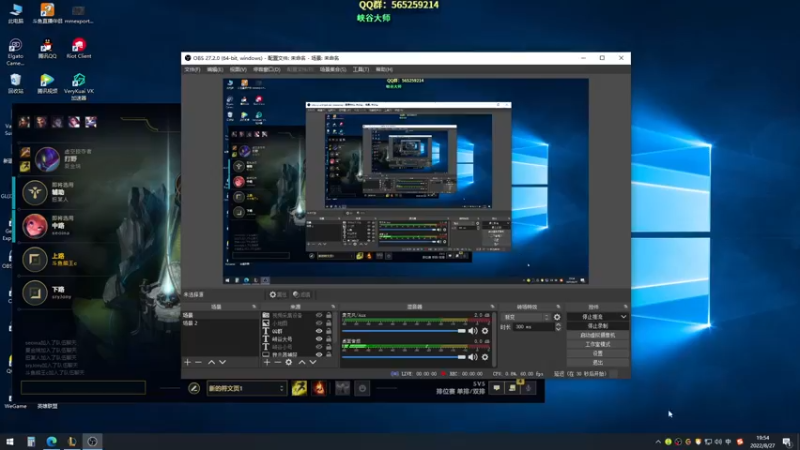The width and height of the screenshot is (800, 450).
Task: Toggle visibility of 视频采集设备 source
Action: pyautogui.click(x=319, y=315)
